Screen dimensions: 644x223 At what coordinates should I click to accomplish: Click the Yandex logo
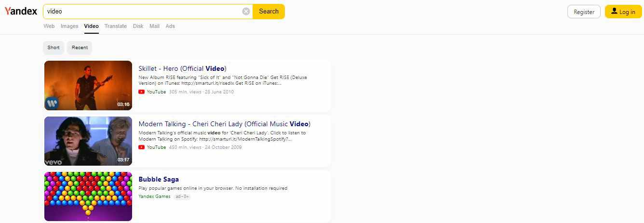pyautogui.click(x=21, y=12)
